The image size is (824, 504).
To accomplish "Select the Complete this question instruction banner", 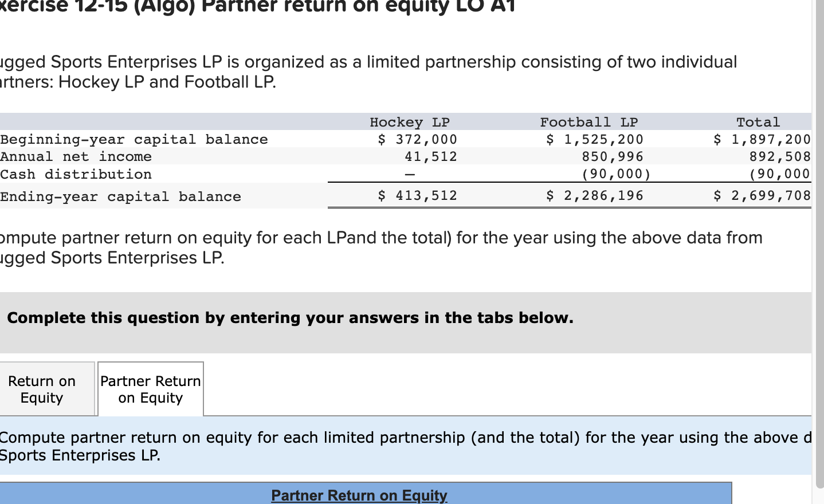I will [x=290, y=318].
